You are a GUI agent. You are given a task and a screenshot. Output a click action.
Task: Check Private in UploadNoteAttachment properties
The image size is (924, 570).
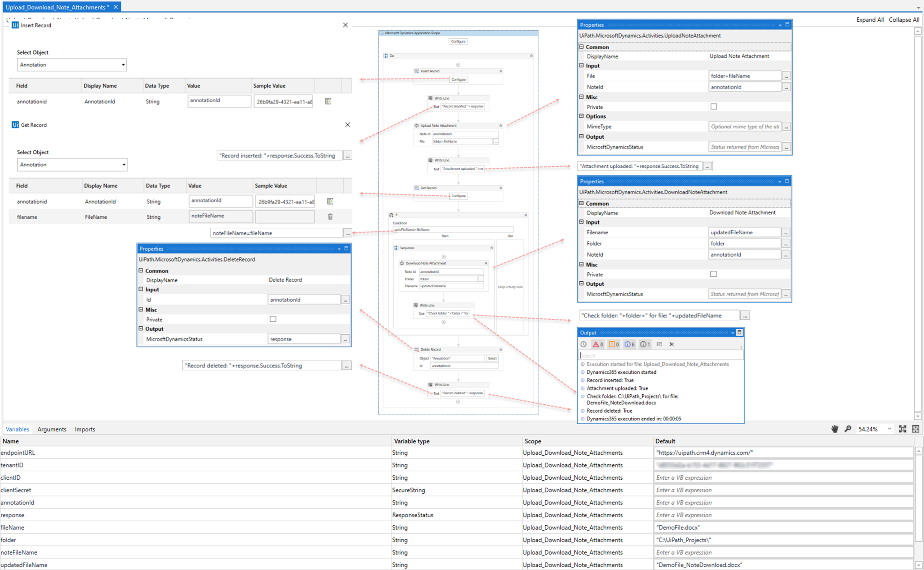click(x=714, y=107)
